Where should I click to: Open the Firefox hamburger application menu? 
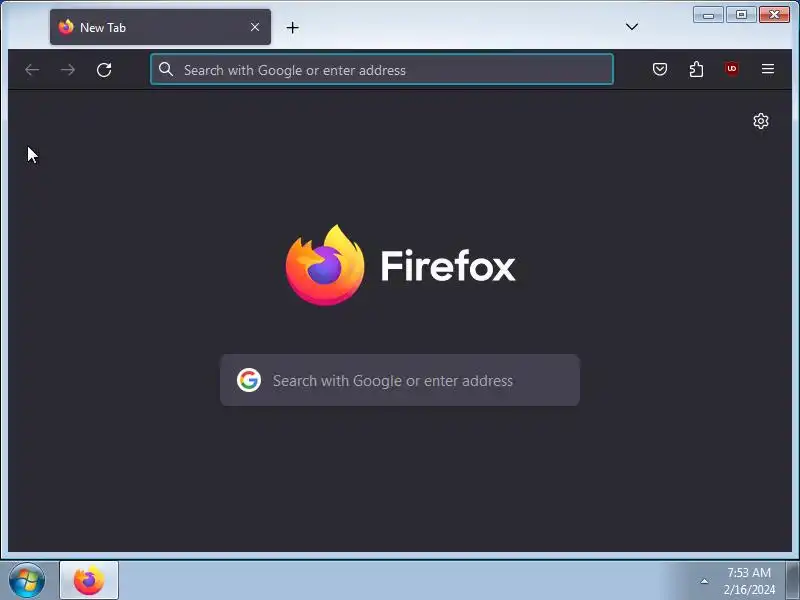click(x=768, y=69)
